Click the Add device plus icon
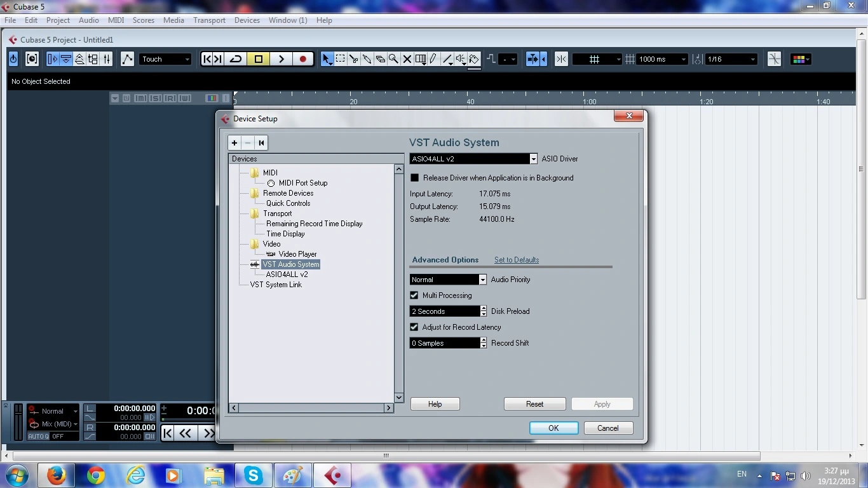This screenshot has width=868, height=488. pyautogui.click(x=234, y=143)
